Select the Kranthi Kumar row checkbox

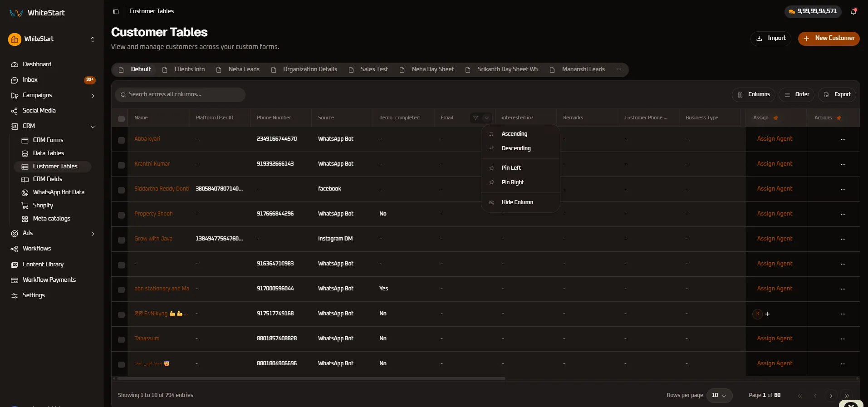[121, 165]
